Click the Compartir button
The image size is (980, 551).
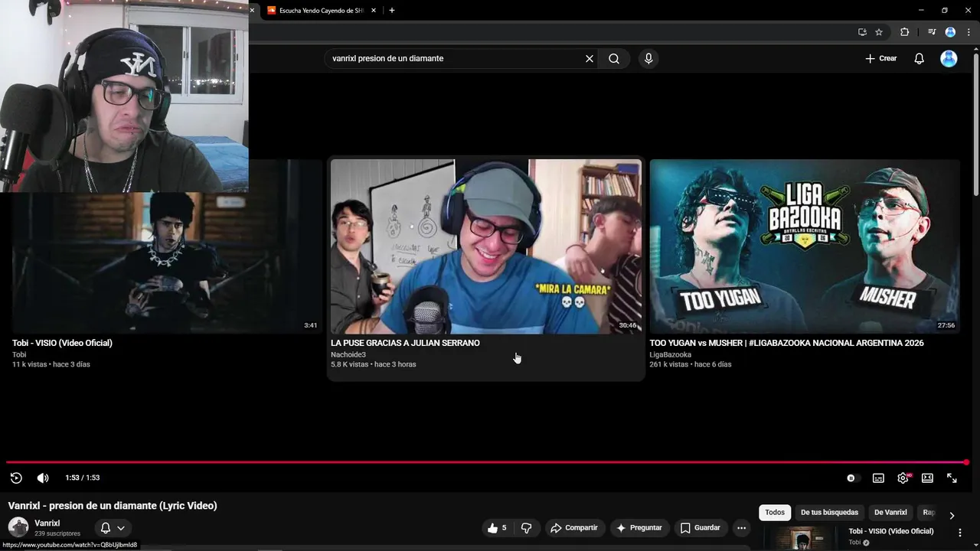[574, 528]
